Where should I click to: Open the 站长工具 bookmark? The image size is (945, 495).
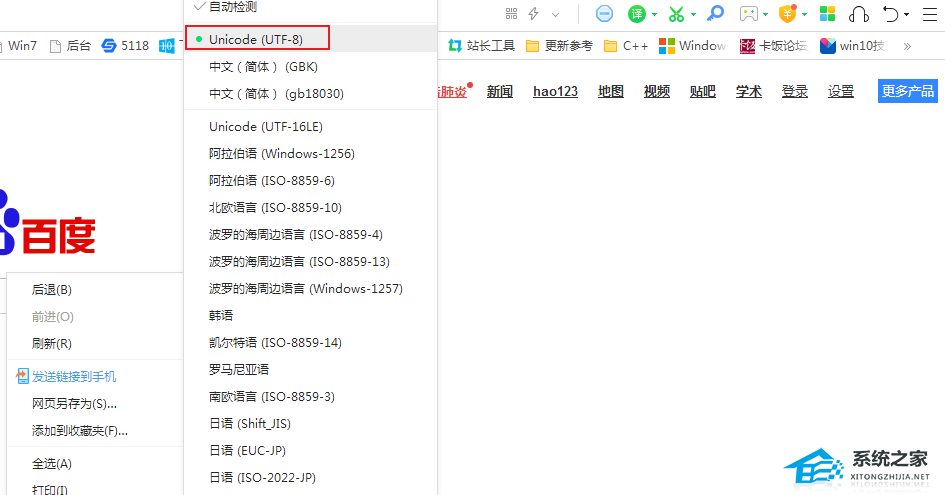pyautogui.click(x=481, y=46)
